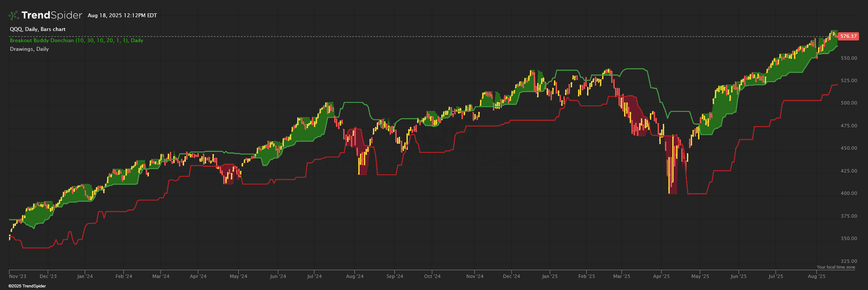The height and width of the screenshot is (290, 868).
Task: Select the Nov '23 date marker
Action: coord(18,276)
